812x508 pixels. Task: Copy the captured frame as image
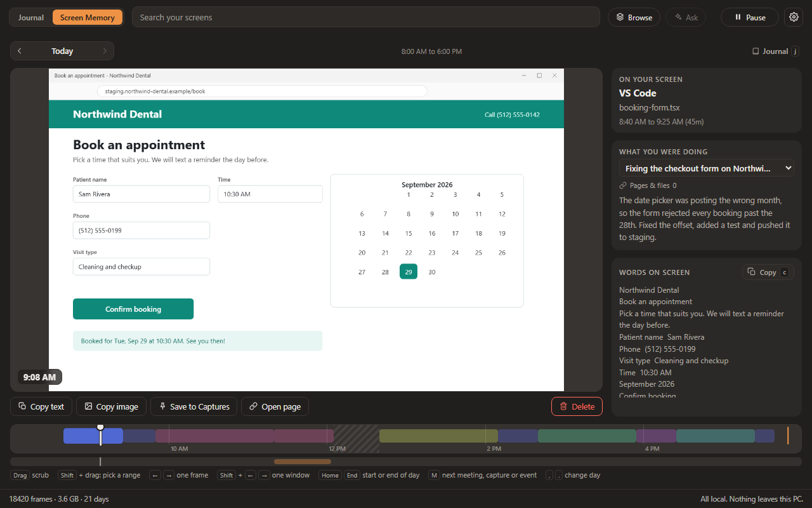(x=111, y=406)
